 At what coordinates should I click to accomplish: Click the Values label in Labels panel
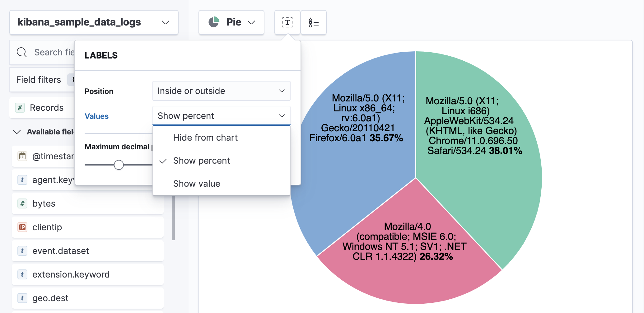point(96,116)
